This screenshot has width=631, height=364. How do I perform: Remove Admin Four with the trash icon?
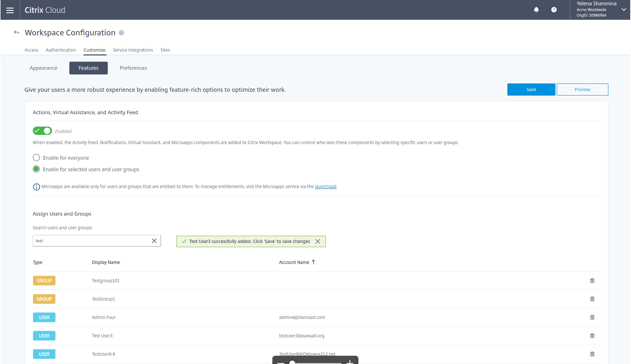pos(592,317)
